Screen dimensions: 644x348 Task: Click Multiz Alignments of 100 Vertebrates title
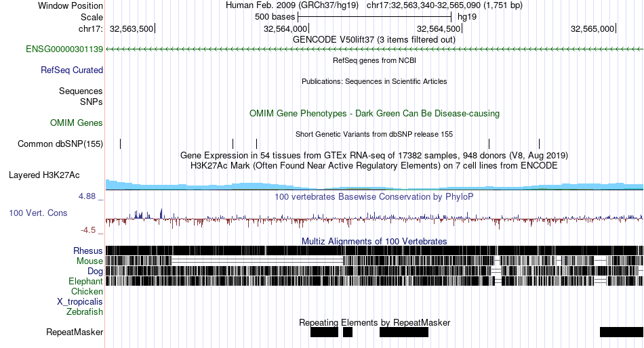[374, 241]
